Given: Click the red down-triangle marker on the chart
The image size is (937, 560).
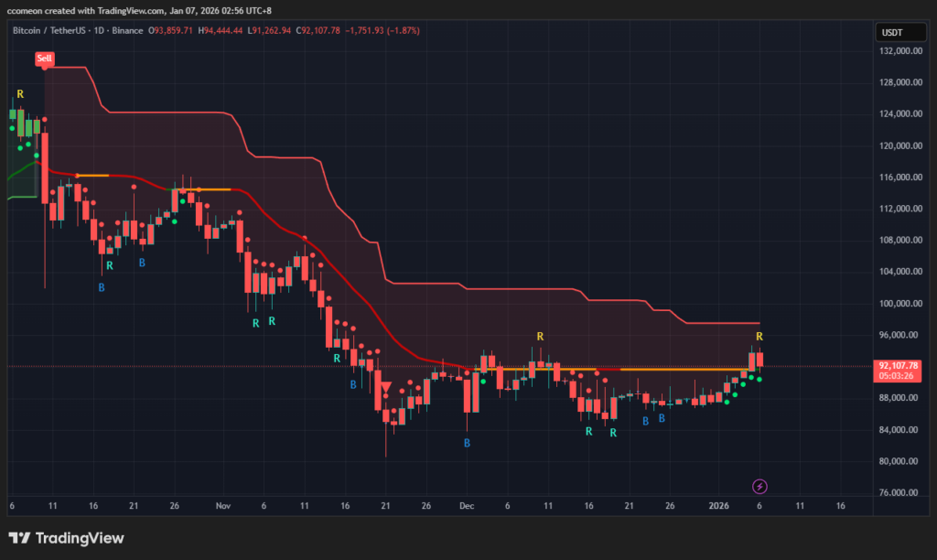Looking at the screenshot, I should click(x=386, y=388).
